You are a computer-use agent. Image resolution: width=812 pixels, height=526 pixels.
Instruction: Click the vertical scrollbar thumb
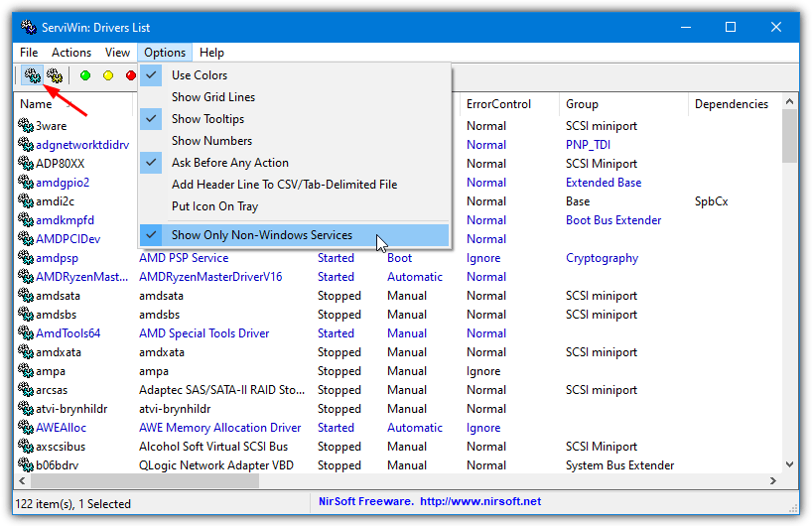pos(789,136)
